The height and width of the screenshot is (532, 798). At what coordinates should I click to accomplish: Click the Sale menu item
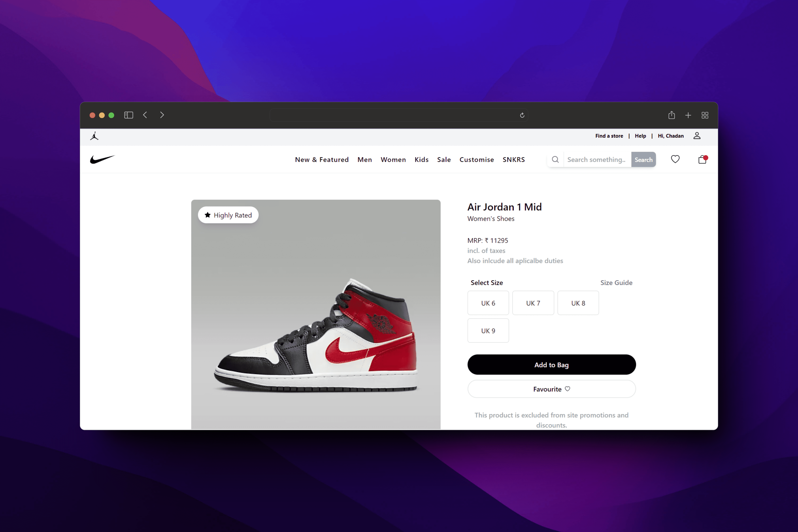coord(444,159)
